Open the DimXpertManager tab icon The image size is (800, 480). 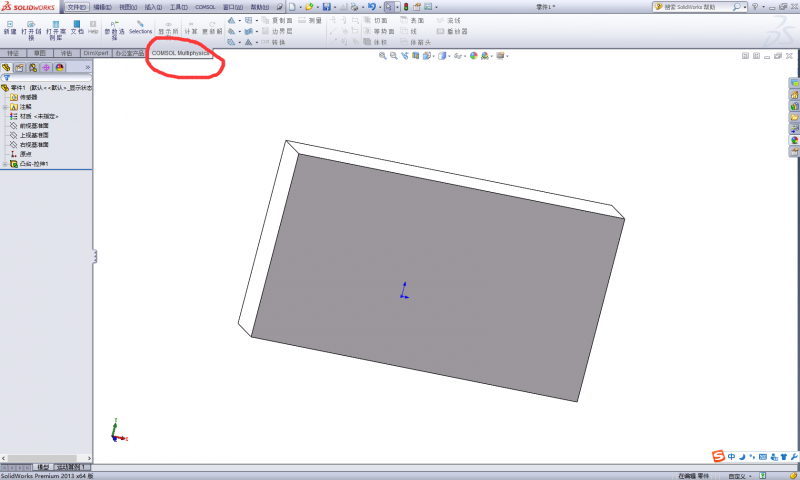tap(46, 67)
